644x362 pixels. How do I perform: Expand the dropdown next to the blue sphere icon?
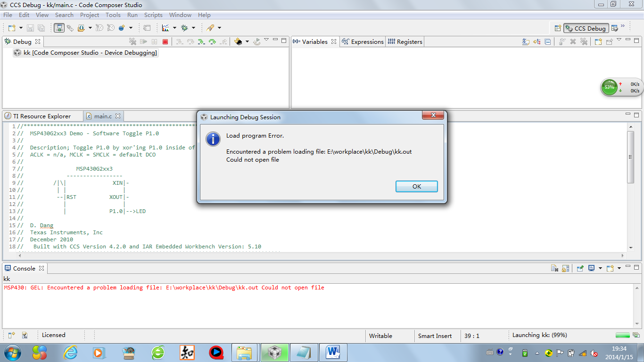(131, 28)
